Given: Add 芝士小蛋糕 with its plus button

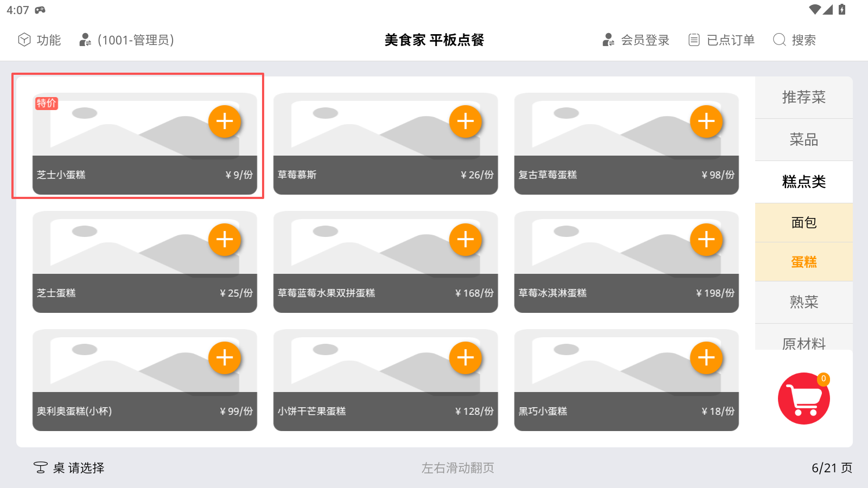Looking at the screenshot, I should point(225,121).
